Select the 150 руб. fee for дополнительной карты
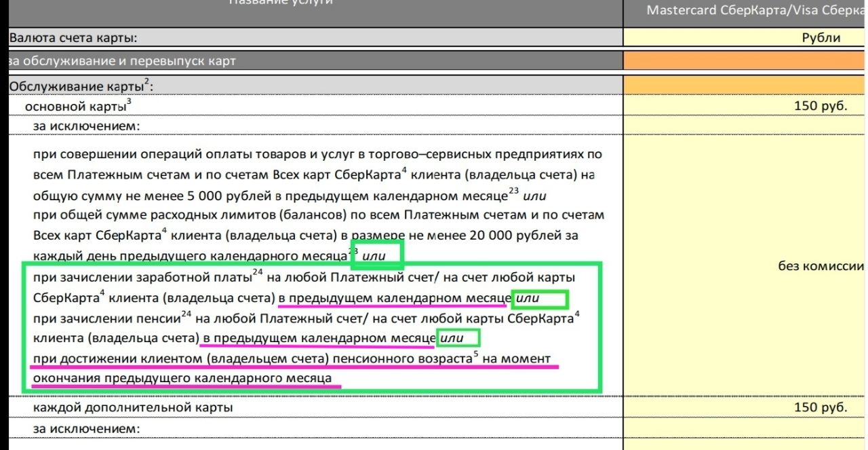 tap(821, 407)
